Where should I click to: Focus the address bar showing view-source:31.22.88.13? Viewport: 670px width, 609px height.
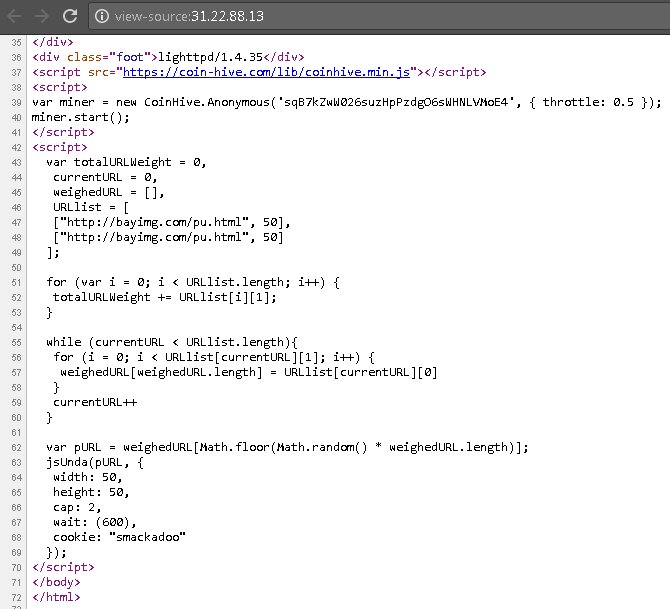point(379,16)
